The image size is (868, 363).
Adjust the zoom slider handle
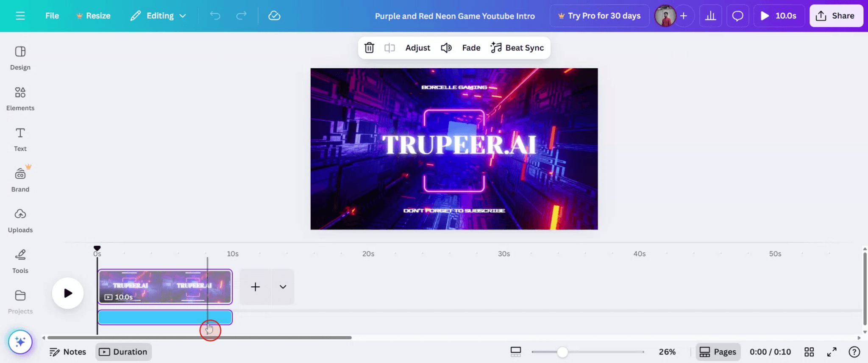[x=562, y=352]
